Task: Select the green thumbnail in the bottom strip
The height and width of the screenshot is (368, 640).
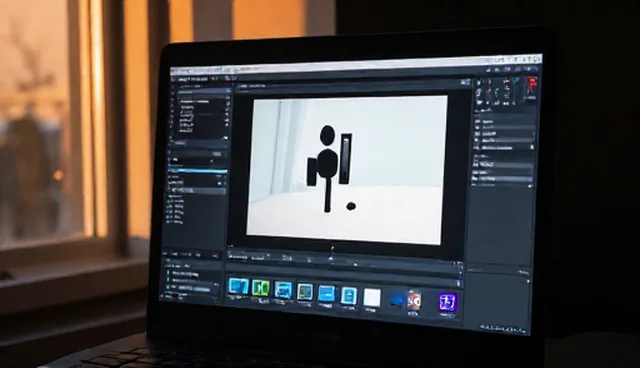Action: pyautogui.click(x=260, y=287)
